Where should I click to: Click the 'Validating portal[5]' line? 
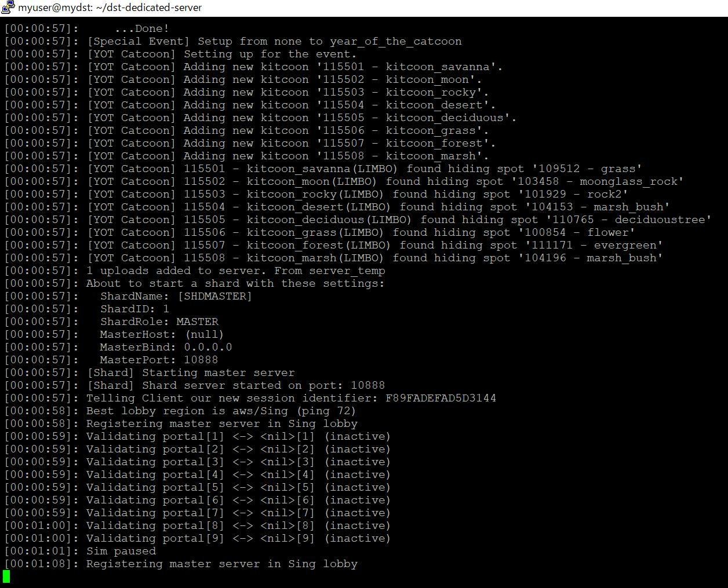198,487
